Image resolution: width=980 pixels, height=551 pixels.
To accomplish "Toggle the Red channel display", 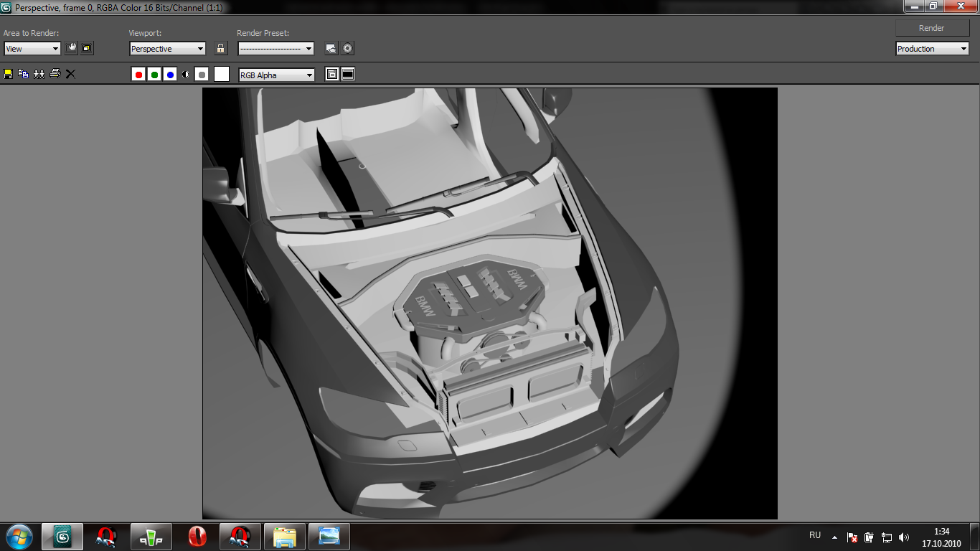I will click(138, 75).
